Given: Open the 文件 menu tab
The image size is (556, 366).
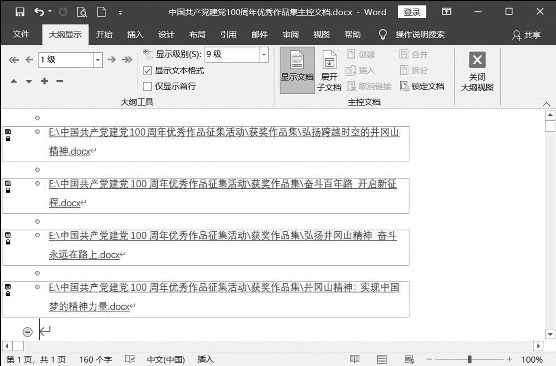Looking at the screenshot, I should 21,34.
